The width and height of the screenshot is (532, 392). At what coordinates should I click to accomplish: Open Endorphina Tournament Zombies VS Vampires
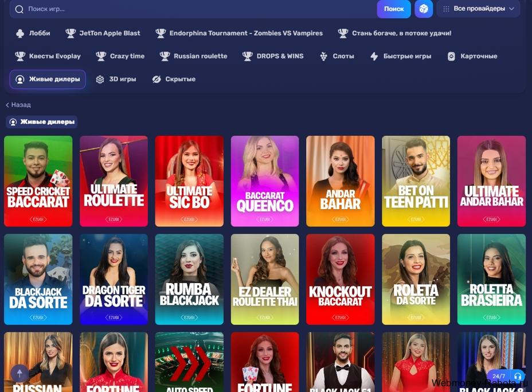point(239,33)
